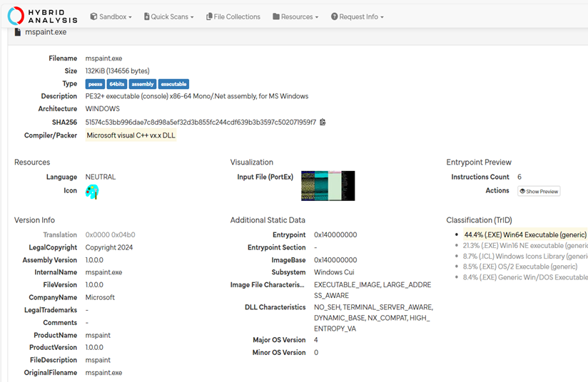Image resolution: width=588 pixels, height=382 pixels.
Task: Select the assembly type tag
Action: (x=143, y=84)
